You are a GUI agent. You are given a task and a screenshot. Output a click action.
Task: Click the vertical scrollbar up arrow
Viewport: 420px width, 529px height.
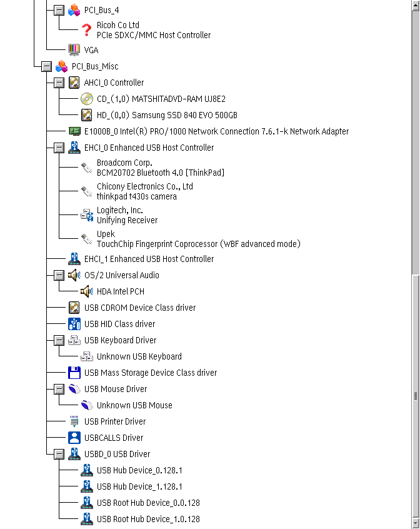point(415,6)
